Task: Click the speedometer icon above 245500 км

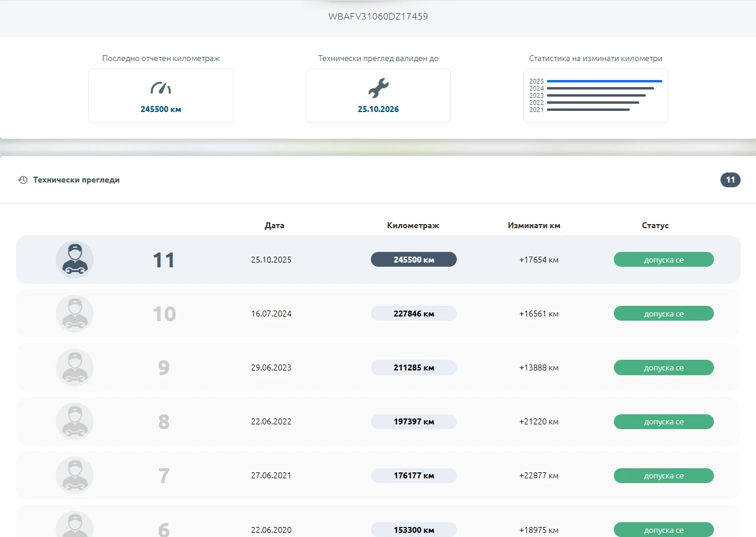Action: tap(161, 88)
